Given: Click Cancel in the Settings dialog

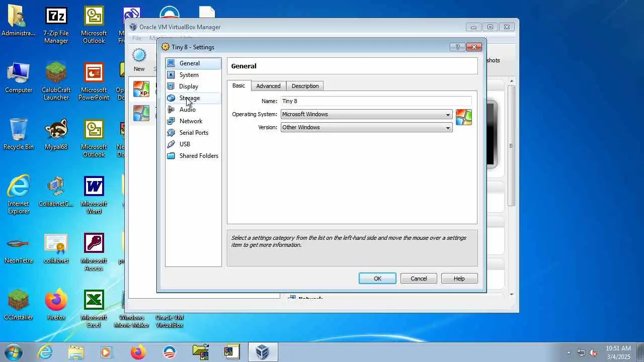Looking at the screenshot, I should click(419, 279).
